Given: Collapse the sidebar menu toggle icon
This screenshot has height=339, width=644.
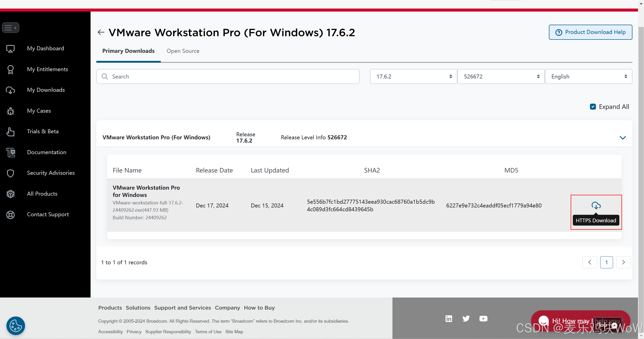Looking at the screenshot, I should pos(11,28).
